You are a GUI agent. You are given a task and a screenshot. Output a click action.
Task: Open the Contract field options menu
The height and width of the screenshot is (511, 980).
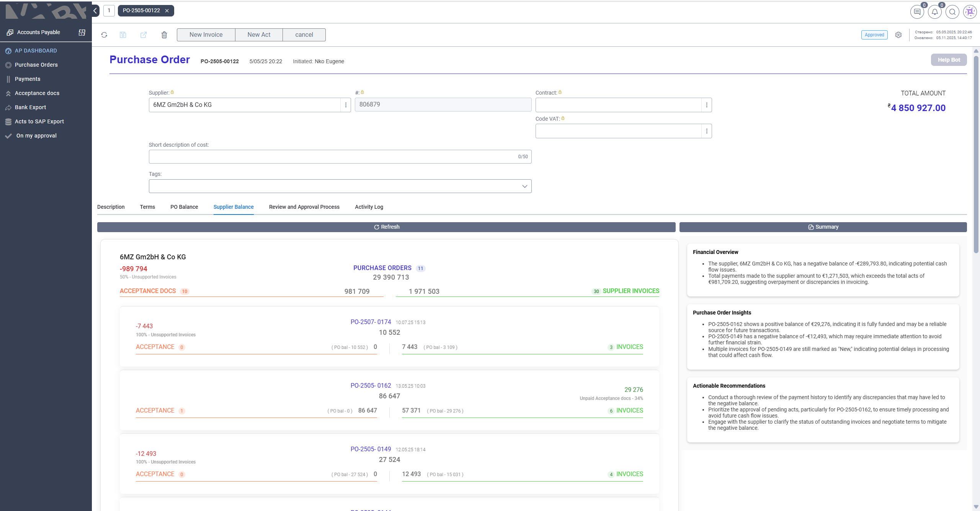coord(707,105)
